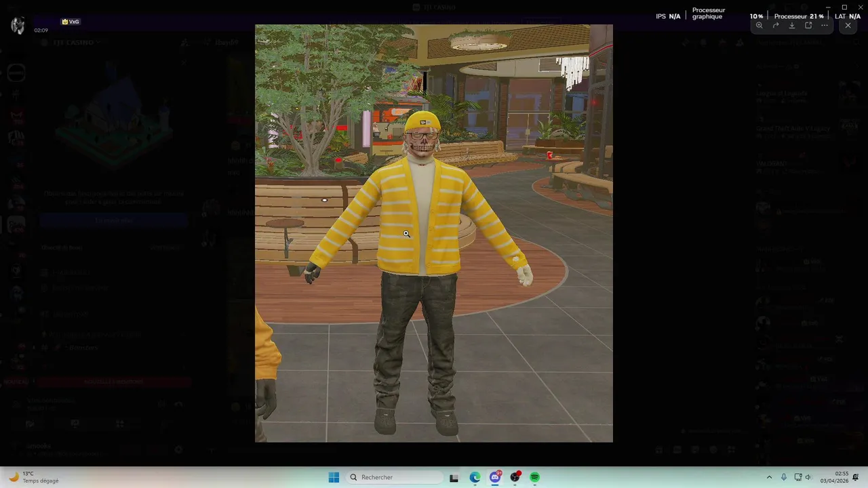Zoom into the image with the magnifier icon
The height and width of the screenshot is (488, 868).
point(759,25)
